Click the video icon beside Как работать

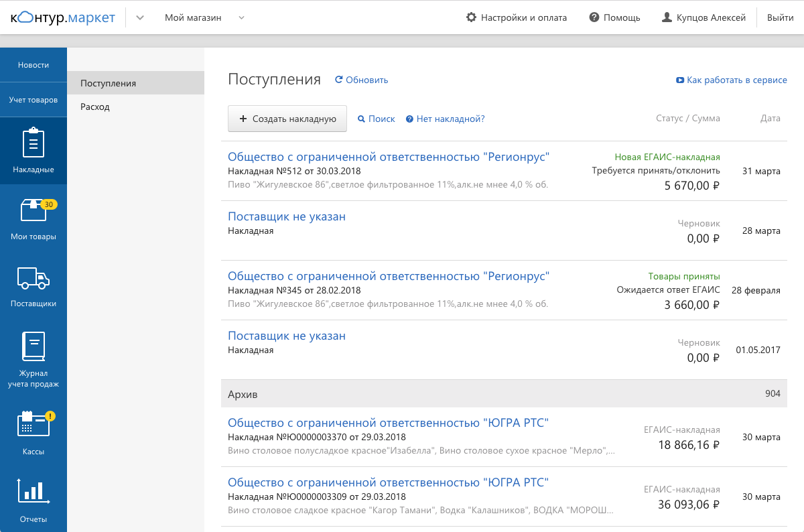tap(680, 80)
